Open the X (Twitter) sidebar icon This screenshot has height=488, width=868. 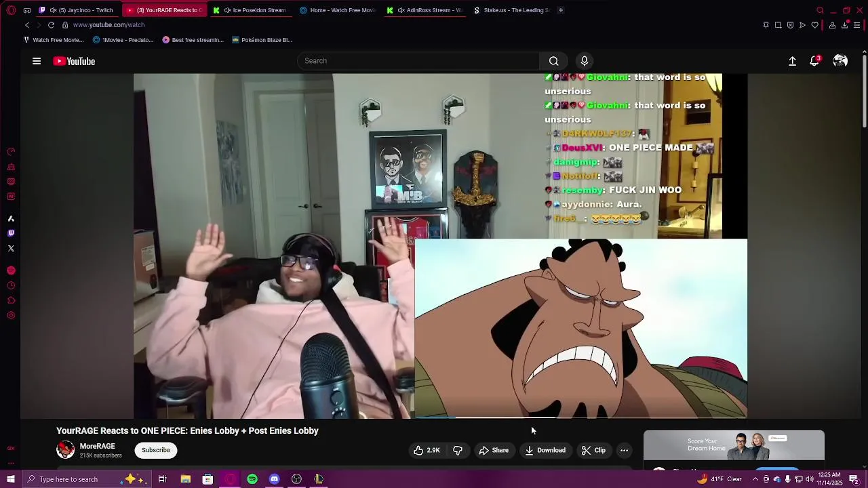tap(11, 249)
